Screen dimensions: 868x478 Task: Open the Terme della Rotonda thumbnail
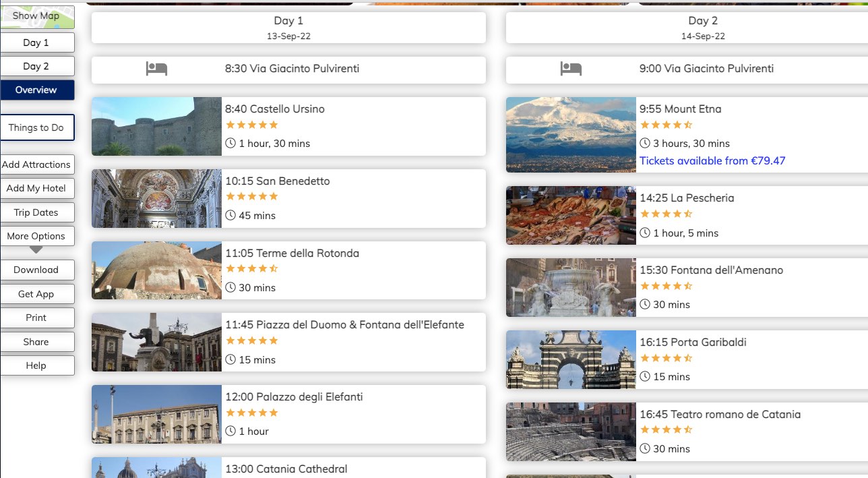[156, 270]
